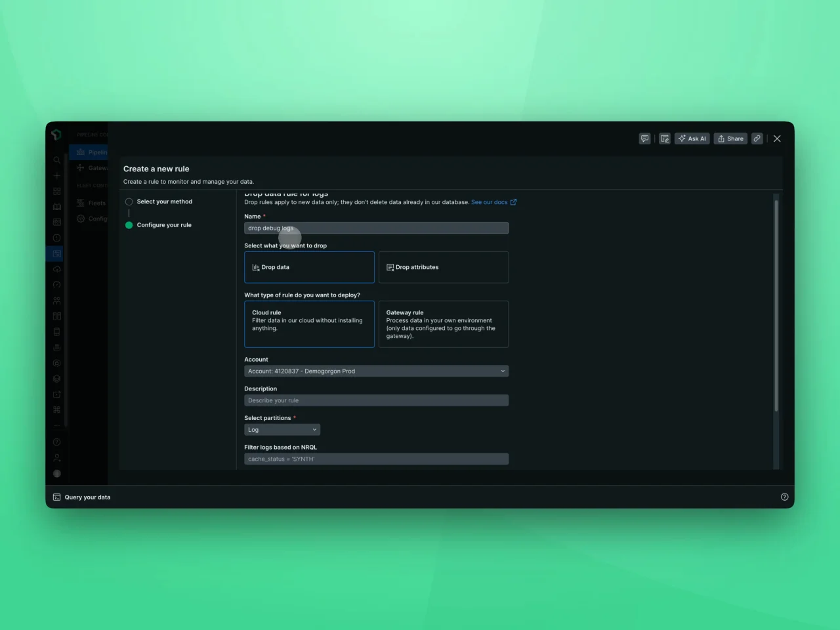The image size is (840, 630).
Task: Open the See our docs link
Action: 489,202
